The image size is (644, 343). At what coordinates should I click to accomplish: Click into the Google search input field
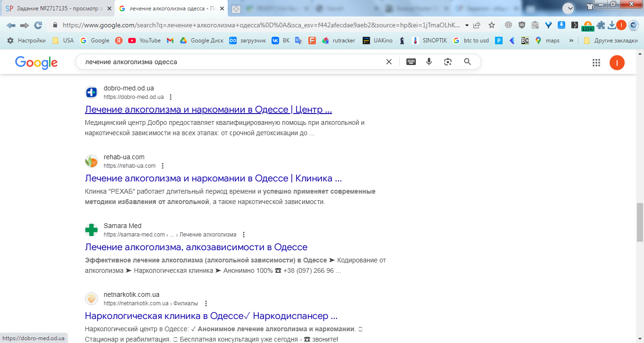tap(233, 62)
